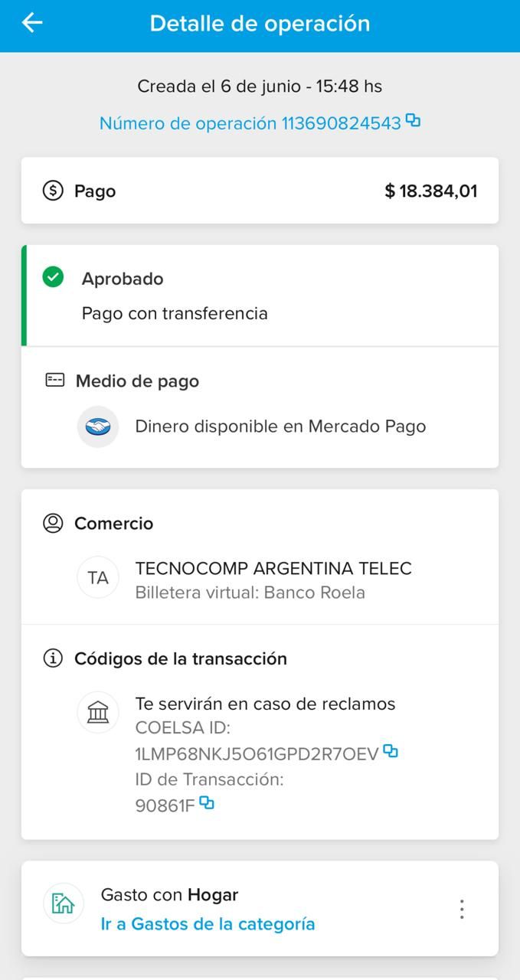Tap the Hogar category house icon
520x980 pixels.
tap(63, 903)
